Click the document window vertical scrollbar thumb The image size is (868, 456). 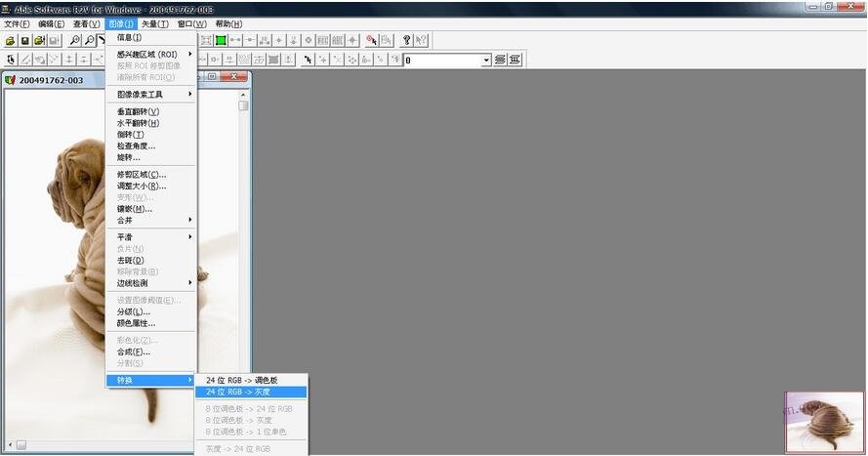click(x=243, y=105)
